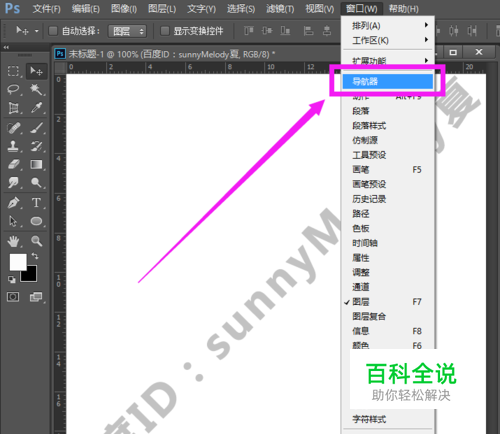
Task: Expand the 扩展功能 submenu
Action: pos(387,60)
